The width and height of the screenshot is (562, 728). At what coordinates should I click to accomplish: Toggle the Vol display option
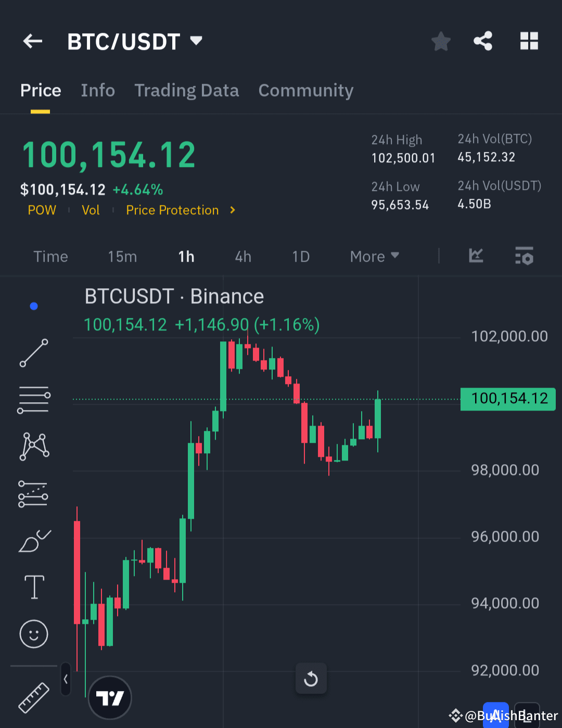[91, 210]
